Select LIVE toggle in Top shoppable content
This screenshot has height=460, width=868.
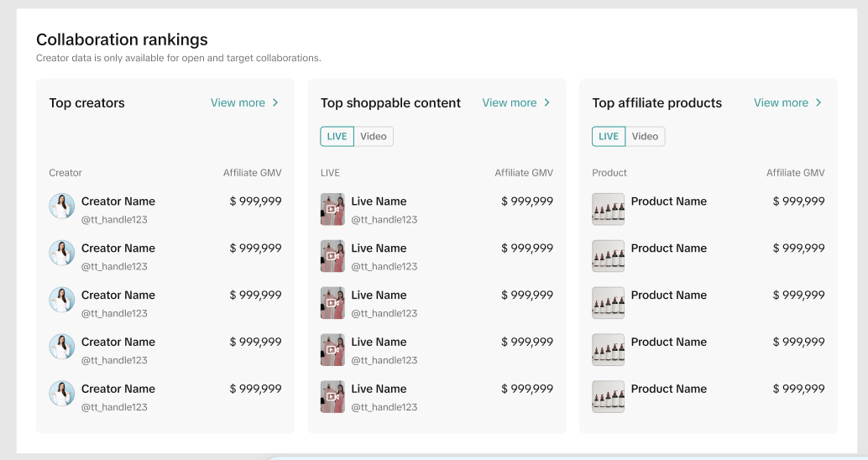[x=337, y=137]
